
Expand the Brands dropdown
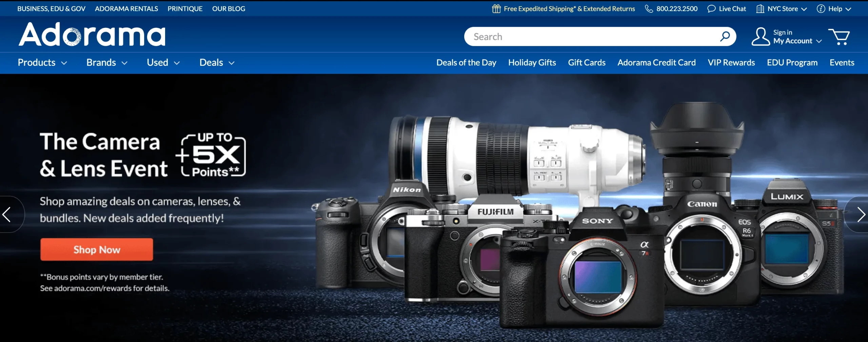point(107,63)
